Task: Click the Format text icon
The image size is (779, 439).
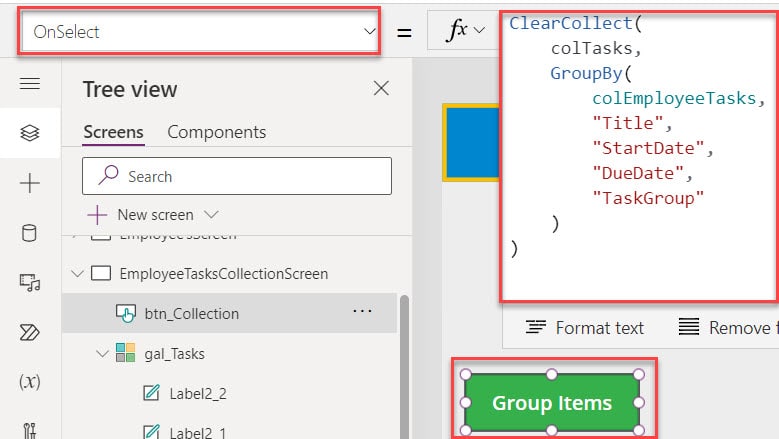Action: 536,327
